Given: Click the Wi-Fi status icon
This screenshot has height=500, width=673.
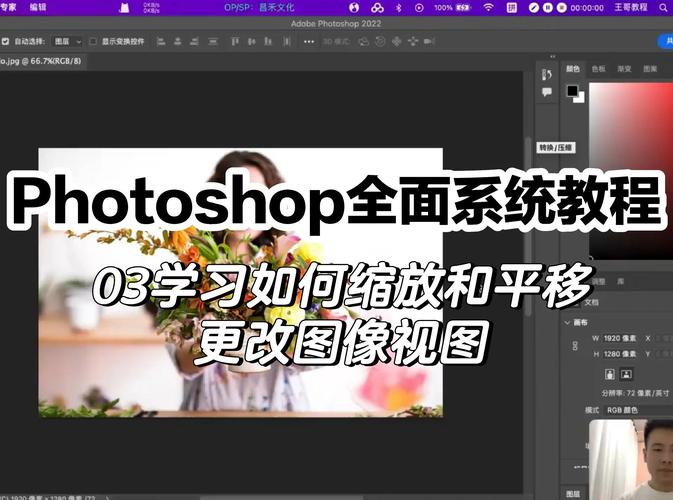Looking at the screenshot, I should point(488,7).
